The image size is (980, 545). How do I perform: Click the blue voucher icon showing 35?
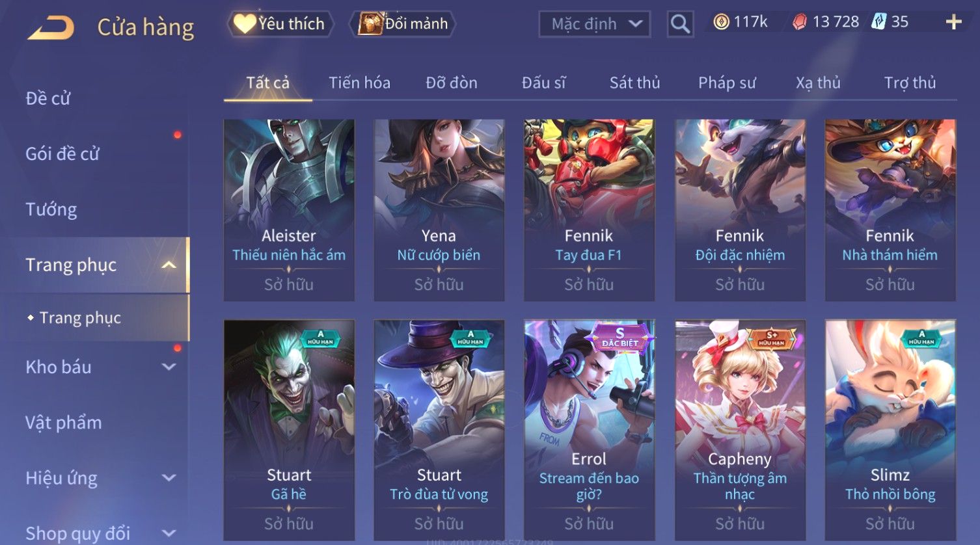(879, 22)
